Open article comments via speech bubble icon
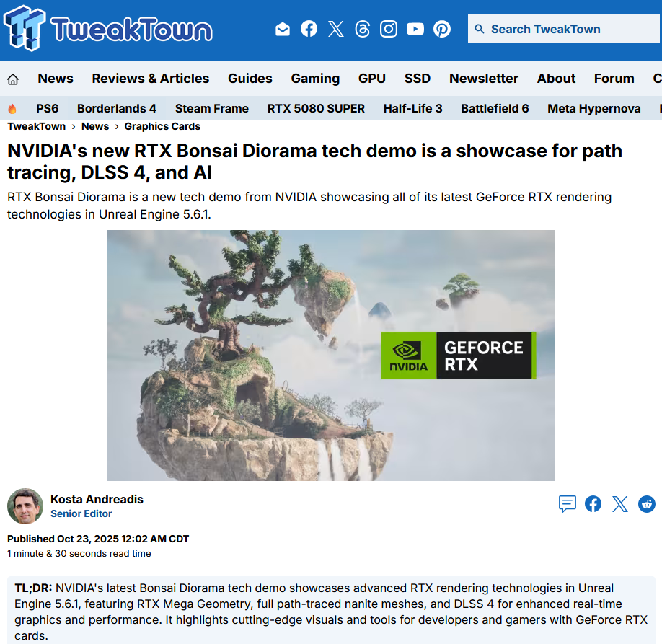Screen dimensions: 662x644 pyautogui.click(x=567, y=504)
